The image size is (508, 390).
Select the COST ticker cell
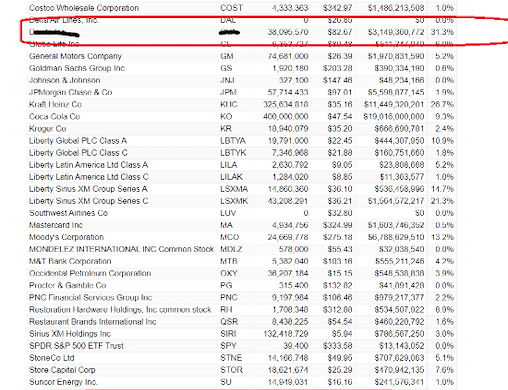click(x=231, y=8)
